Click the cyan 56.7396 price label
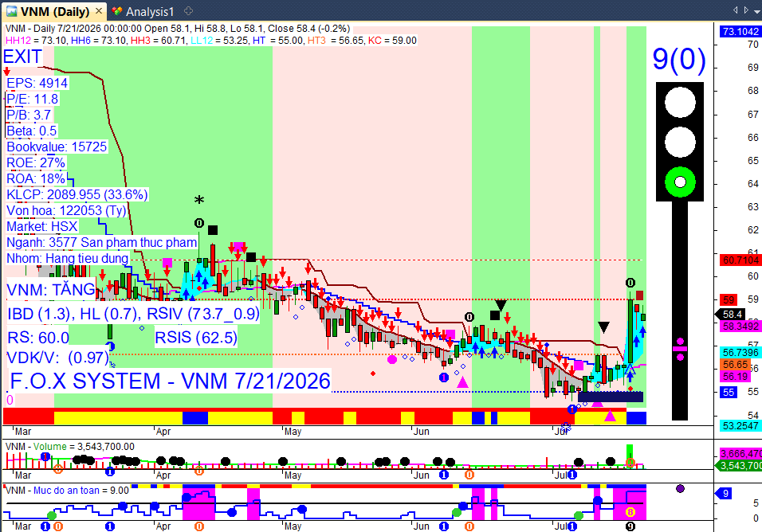Image resolution: width=762 pixels, height=532 pixels. pyautogui.click(x=740, y=352)
